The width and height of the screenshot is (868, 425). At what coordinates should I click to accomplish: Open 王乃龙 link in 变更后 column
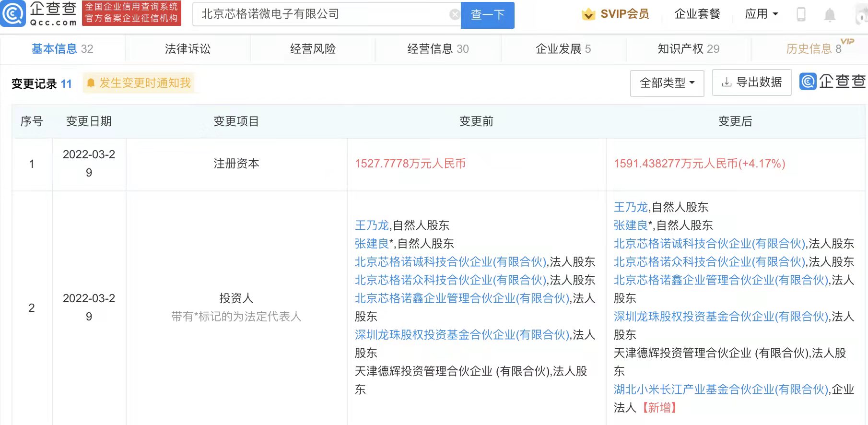[631, 207]
